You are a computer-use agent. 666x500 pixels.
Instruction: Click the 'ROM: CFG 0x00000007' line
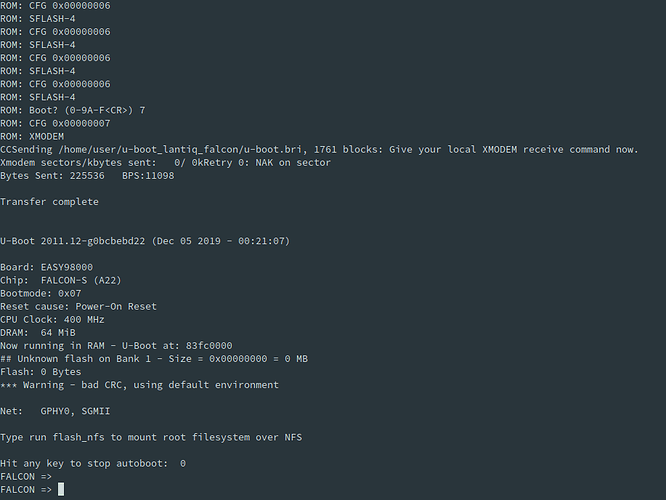pyautogui.click(x=55, y=124)
